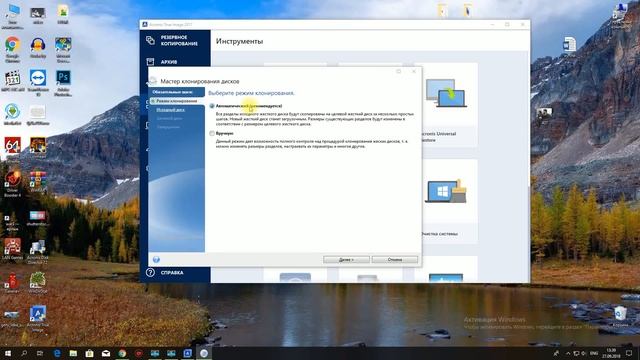
Task: Switch to Chrome in the taskbar
Action: click(122, 353)
